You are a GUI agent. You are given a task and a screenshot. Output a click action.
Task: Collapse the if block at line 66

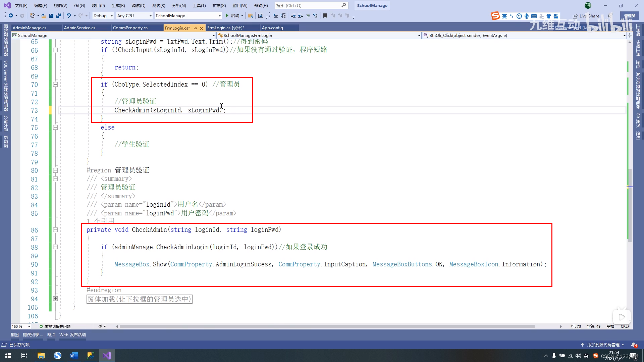(x=55, y=50)
